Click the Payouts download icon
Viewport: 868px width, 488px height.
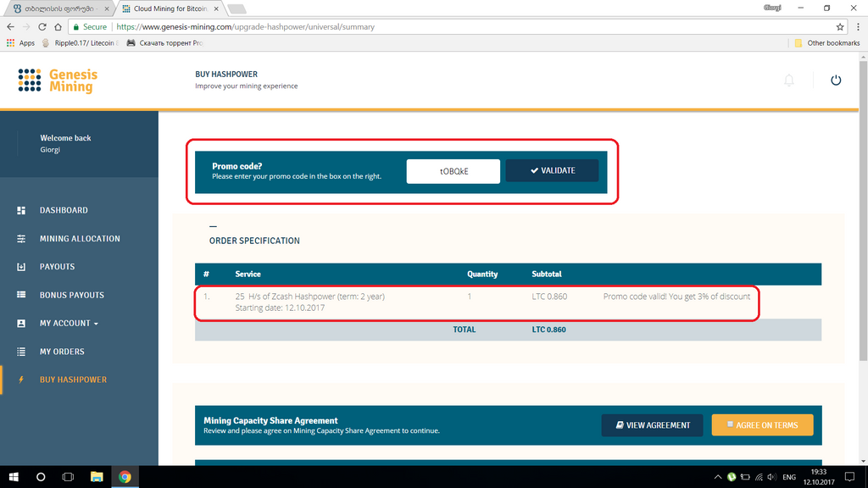click(21, 267)
